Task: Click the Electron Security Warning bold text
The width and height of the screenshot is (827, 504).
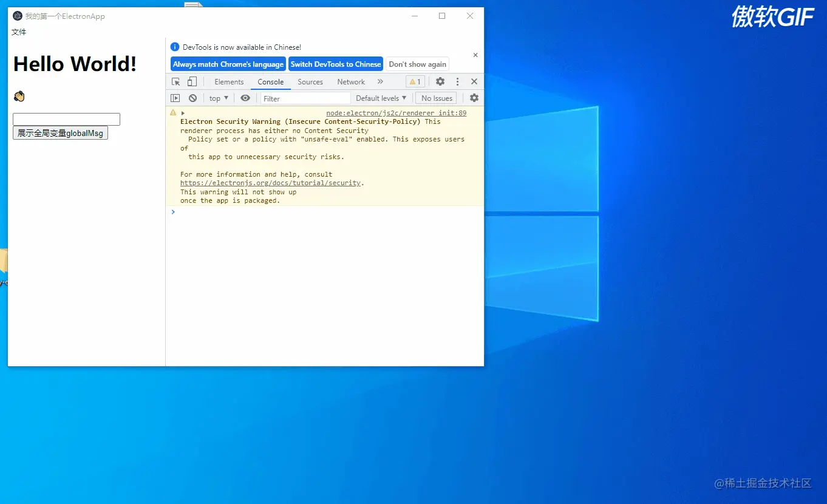Action: tap(301, 121)
